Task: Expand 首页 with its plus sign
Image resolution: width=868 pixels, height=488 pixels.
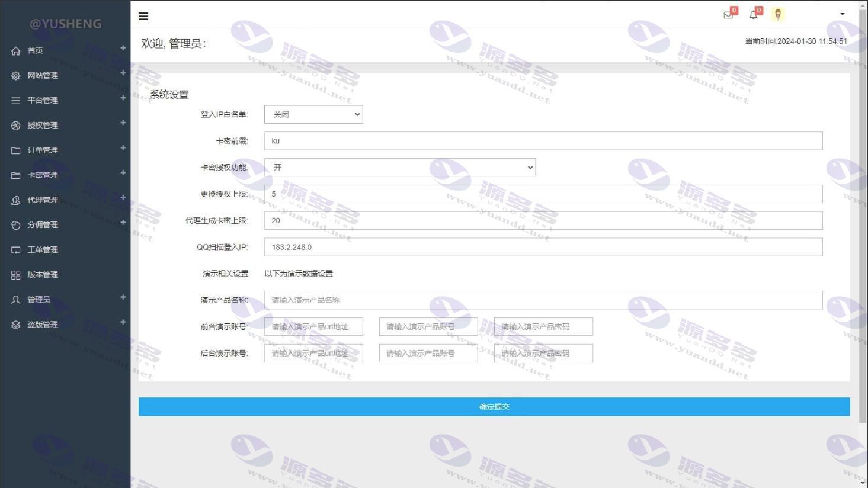Action: coord(123,48)
